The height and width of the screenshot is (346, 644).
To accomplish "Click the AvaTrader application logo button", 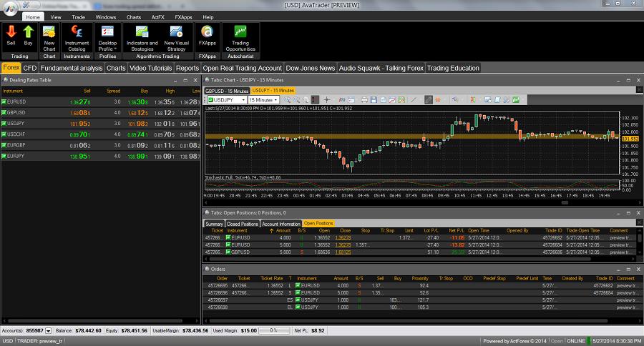I will (x=10, y=8).
